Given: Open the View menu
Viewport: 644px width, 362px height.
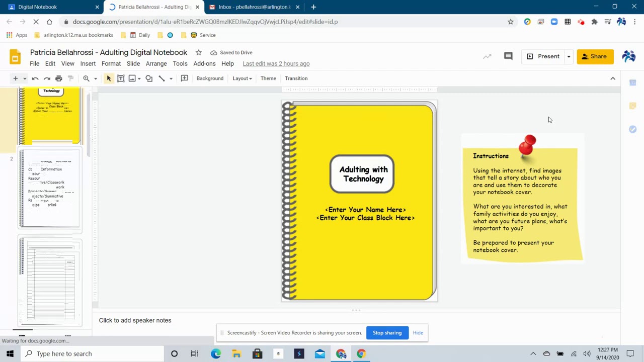Looking at the screenshot, I should (x=67, y=64).
